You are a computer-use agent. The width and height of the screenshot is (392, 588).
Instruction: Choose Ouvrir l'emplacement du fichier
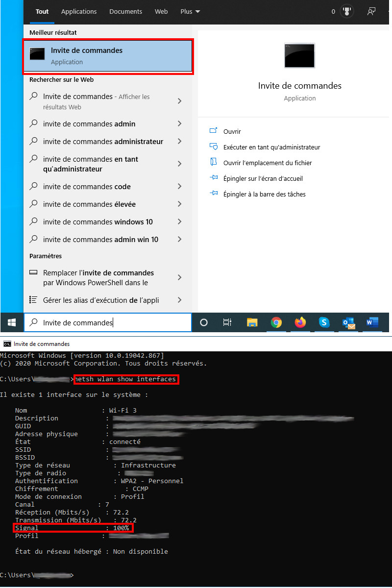pos(261,163)
